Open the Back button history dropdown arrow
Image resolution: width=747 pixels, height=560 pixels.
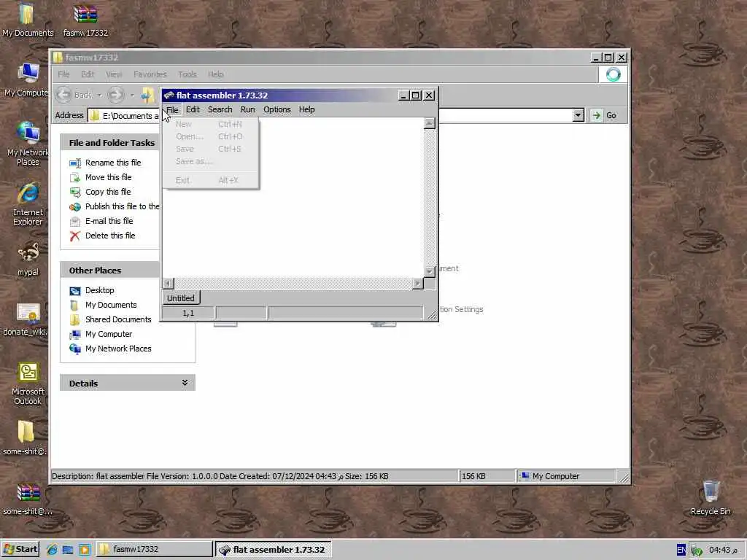[x=99, y=96]
